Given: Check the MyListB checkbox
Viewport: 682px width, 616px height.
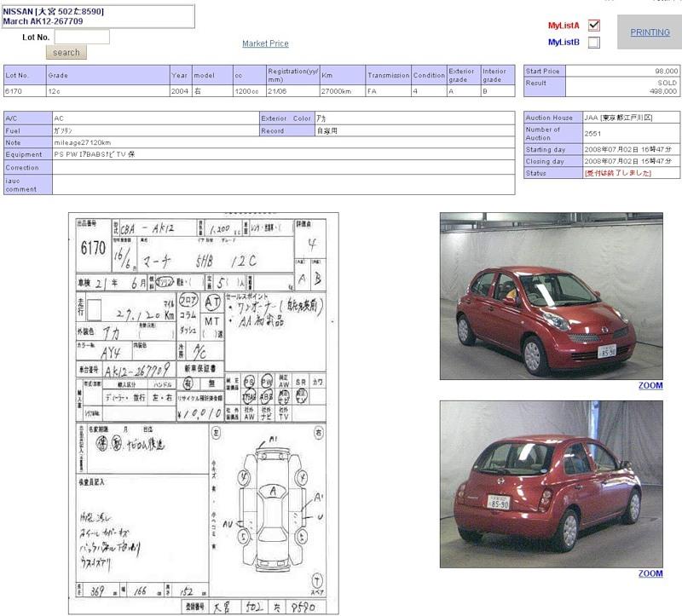Looking at the screenshot, I should (593, 42).
